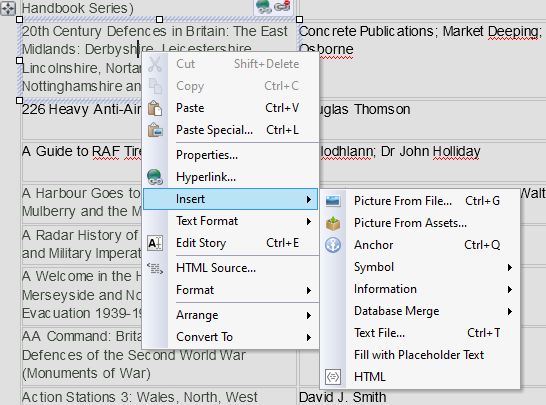Click the Picture From File icon
Screen dimensions: 546x405
point(333,201)
